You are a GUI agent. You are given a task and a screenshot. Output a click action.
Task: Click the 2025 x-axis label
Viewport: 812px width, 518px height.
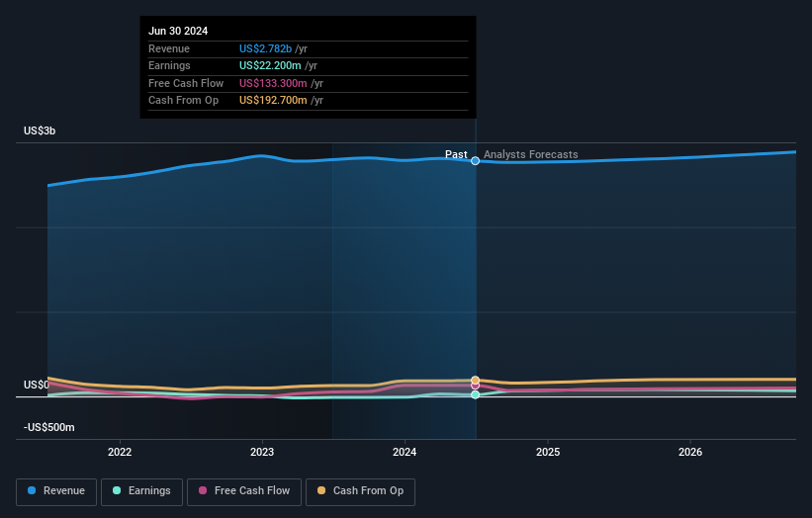548,453
